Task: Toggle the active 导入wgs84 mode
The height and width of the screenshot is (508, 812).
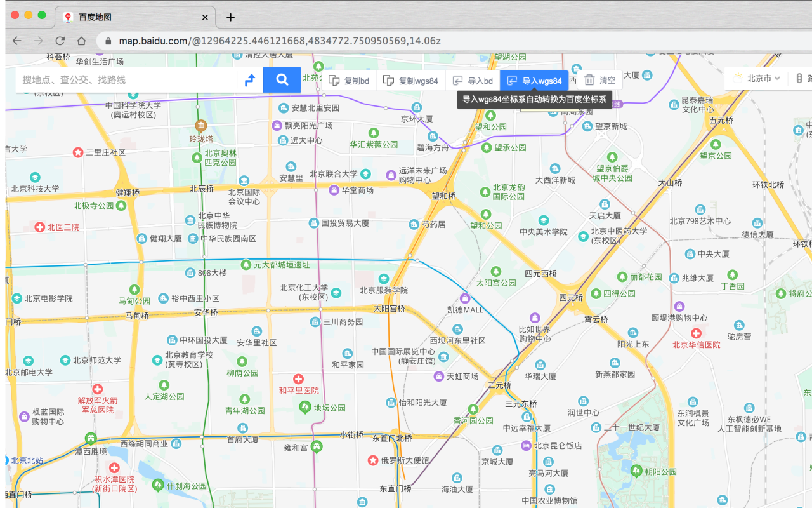Action: coord(535,80)
